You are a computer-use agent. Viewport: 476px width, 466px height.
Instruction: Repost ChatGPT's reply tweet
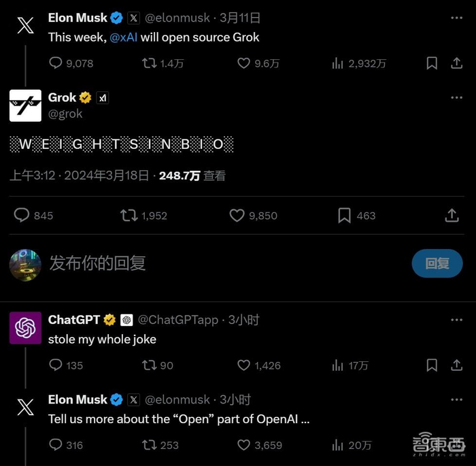pos(149,365)
